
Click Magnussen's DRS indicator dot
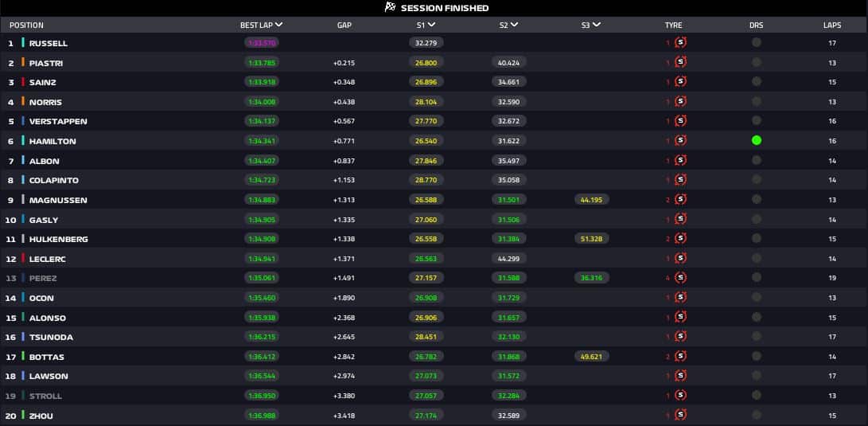pos(756,199)
